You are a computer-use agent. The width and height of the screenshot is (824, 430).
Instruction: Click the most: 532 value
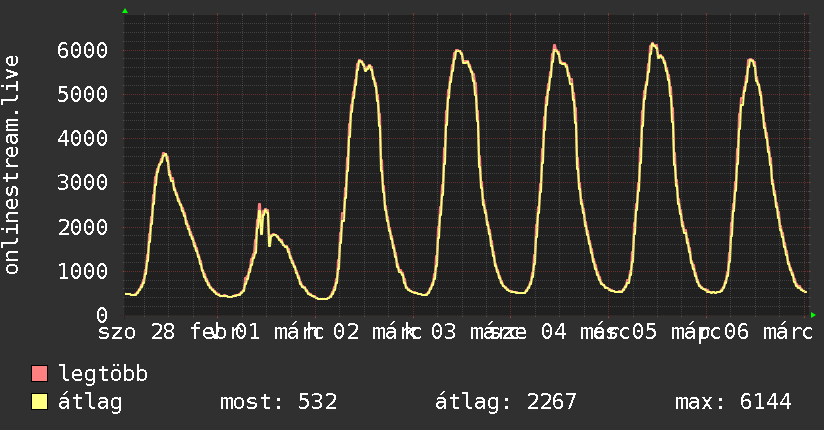click(x=278, y=402)
